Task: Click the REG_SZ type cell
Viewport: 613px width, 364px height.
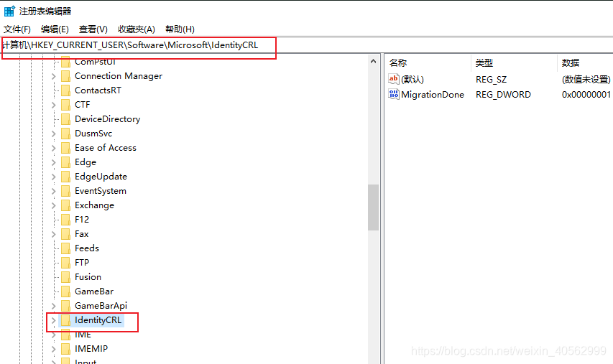Action: click(491, 80)
